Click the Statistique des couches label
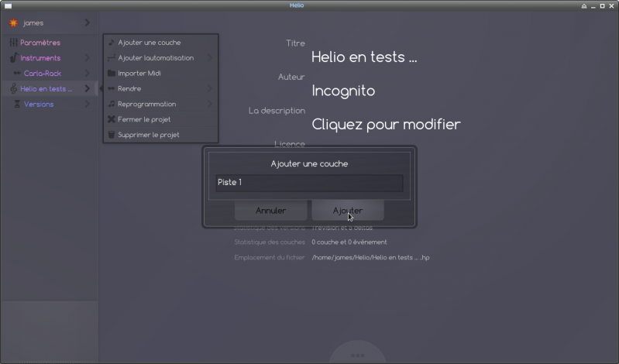The image size is (619, 364). (x=270, y=242)
